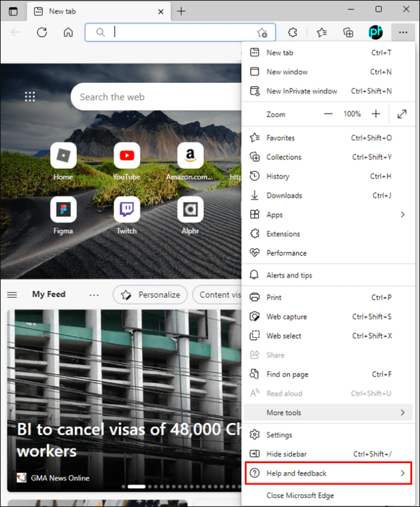This screenshot has width=420, height=507.
Task: Open Downloads from the menu
Action: 328,196
